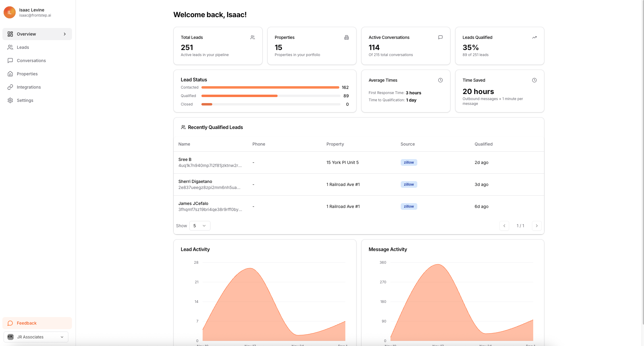Navigate to Conversations in the sidebar
644x346 pixels.
point(31,60)
